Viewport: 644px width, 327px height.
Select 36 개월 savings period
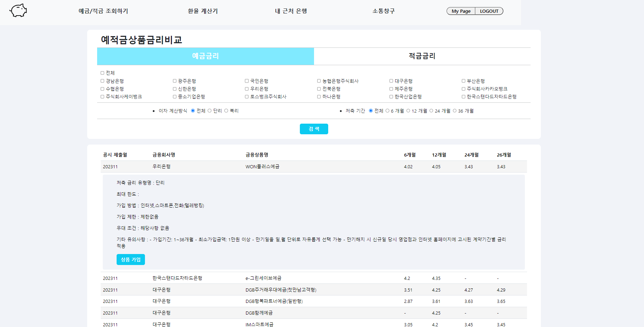tap(455, 111)
